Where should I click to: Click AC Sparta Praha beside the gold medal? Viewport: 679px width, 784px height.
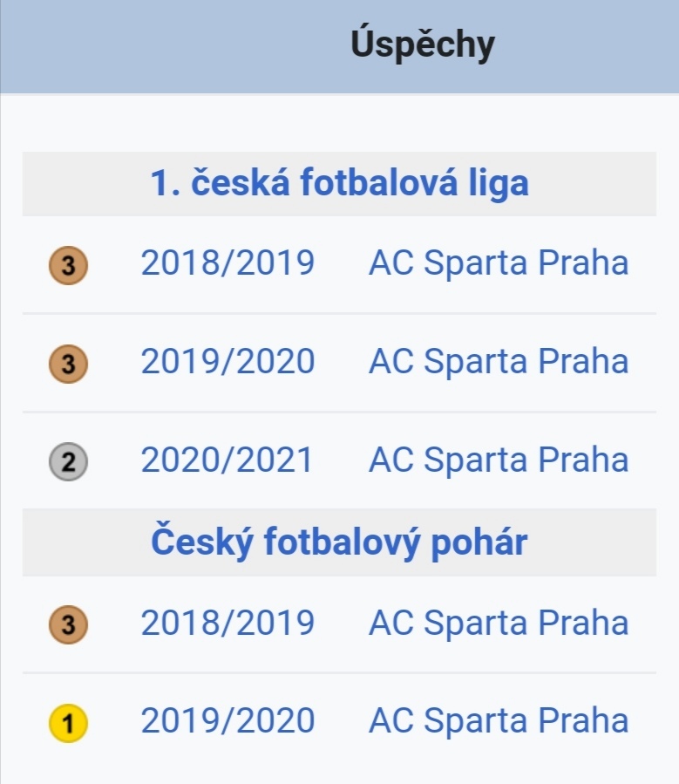[x=499, y=720]
